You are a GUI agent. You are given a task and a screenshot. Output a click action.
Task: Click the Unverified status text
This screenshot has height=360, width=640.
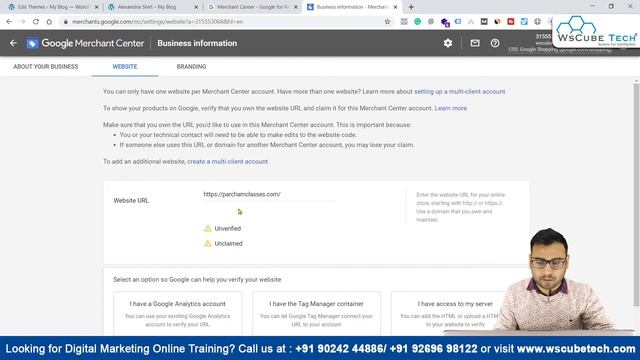pyautogui.click(x=228, y=229)
